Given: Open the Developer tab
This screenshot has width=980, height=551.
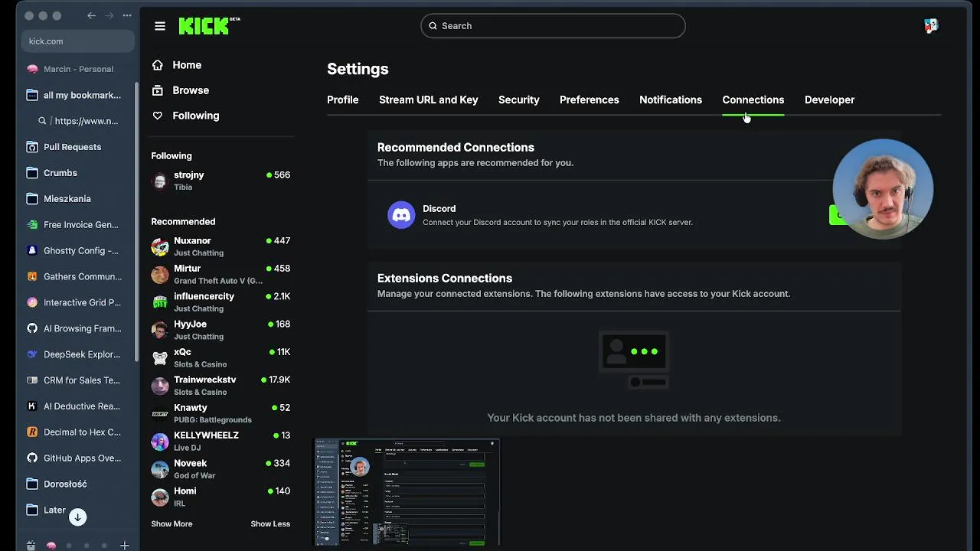Looking at the screenshot, I should pos(830,100).
